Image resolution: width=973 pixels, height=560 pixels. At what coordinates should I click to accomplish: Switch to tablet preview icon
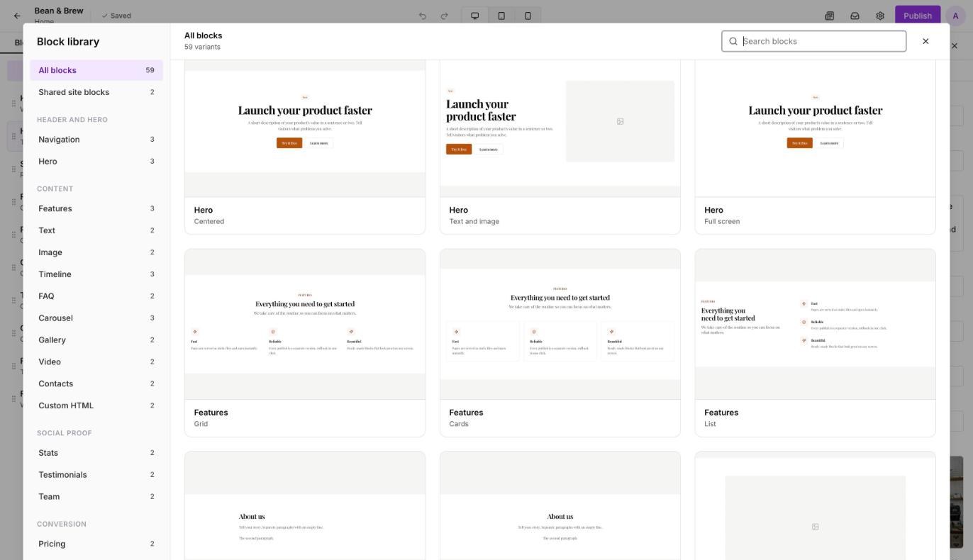[501, 16]
